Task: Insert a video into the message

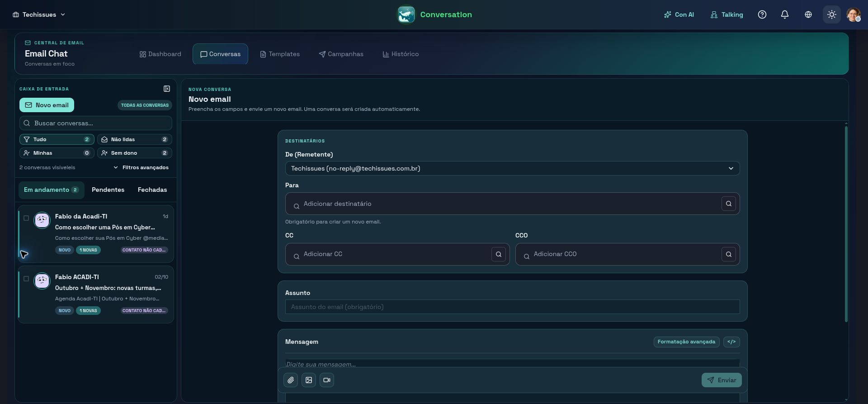Action: [x=327, y=380]
